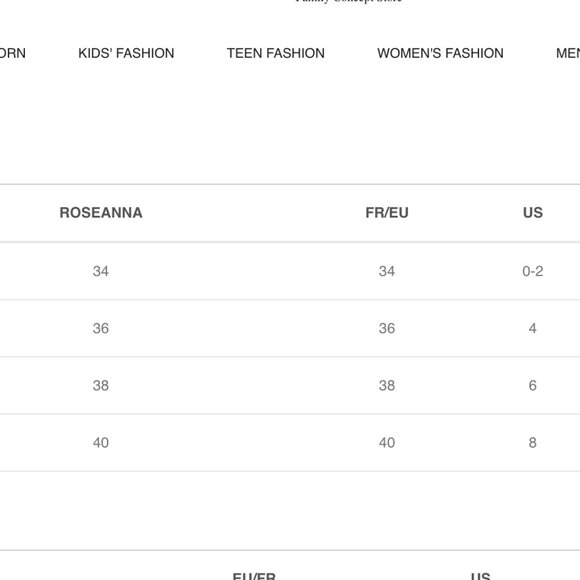
Task: Select the FR/EU size 40 cell
Action: click(387, 442)
